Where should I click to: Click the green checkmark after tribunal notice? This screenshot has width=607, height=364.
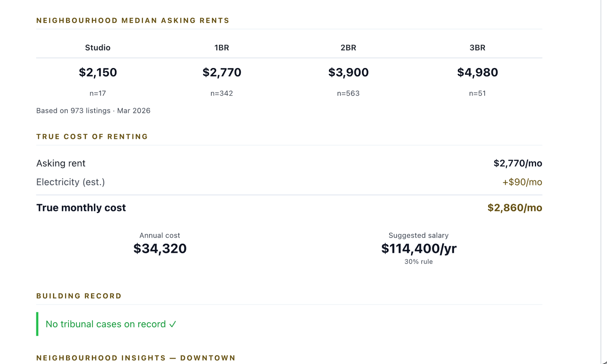[x=173, y=324]
